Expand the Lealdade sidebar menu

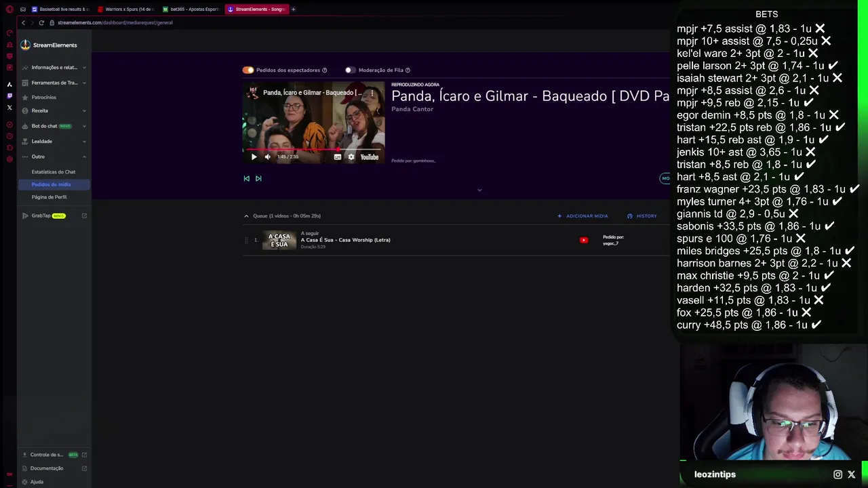point(54,141)
